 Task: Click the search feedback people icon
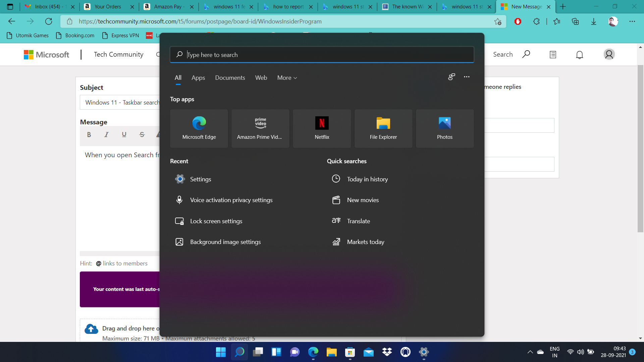(x=451, y=77)
